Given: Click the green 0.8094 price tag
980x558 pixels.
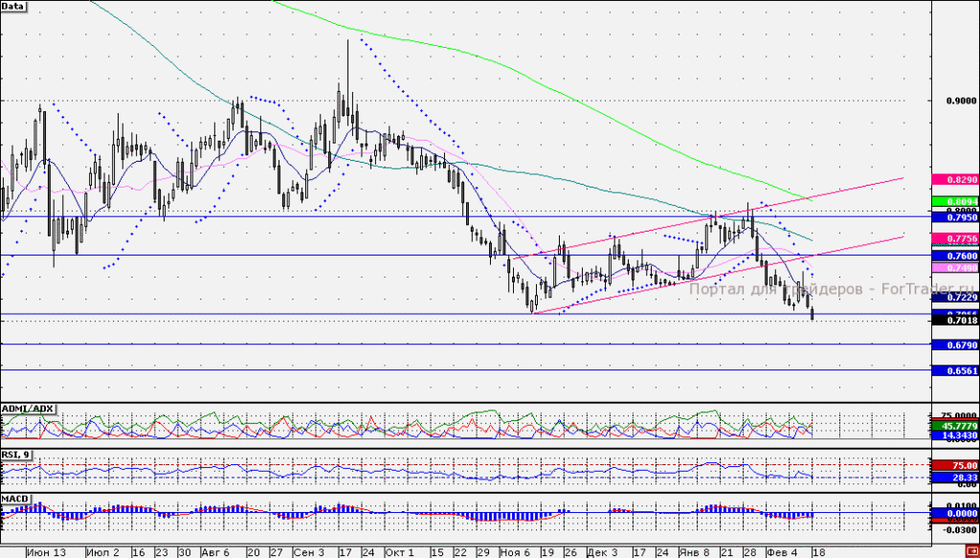Looking at the screenshot, I should pyautogui.click(x=955, y=202).
